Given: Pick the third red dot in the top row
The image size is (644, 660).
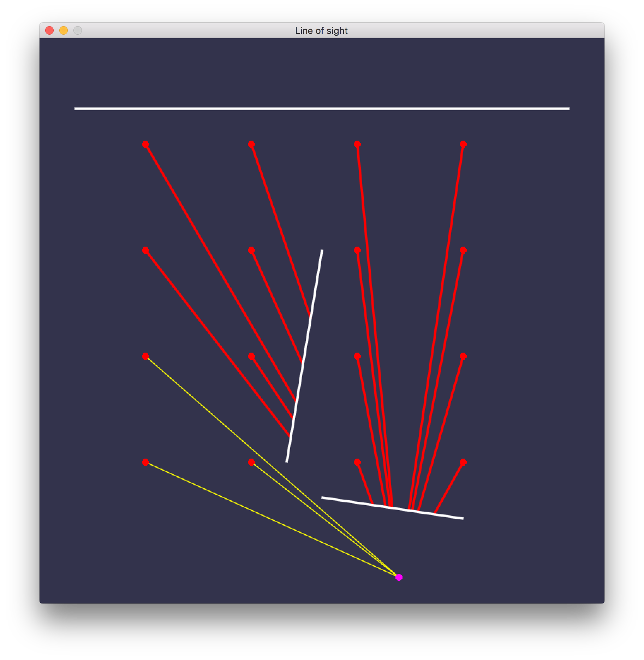Looking at the screenshot, I should pos(357,144).
